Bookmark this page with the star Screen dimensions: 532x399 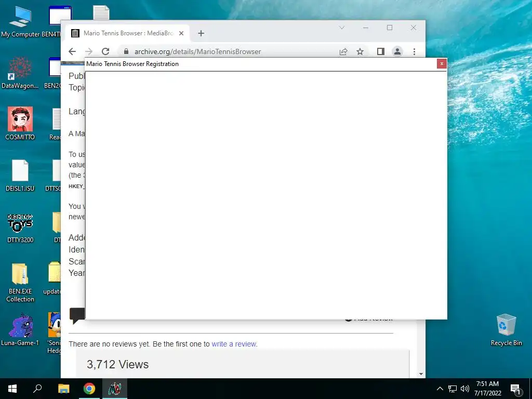coord(360,51)
